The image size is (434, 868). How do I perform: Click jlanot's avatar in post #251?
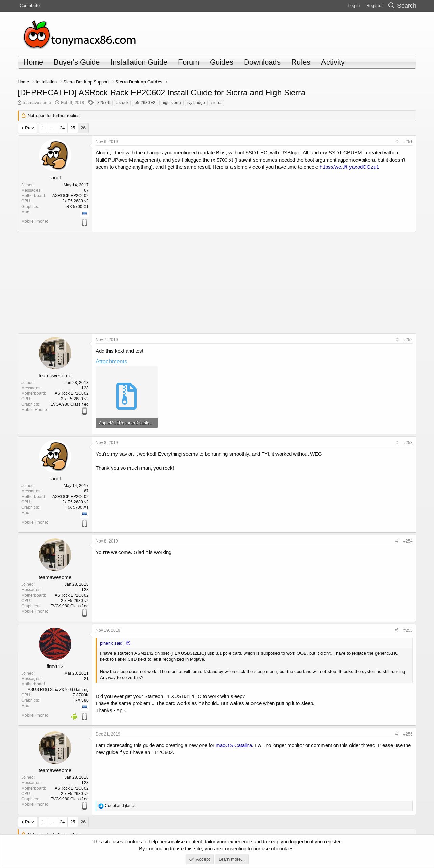point(55,155)
